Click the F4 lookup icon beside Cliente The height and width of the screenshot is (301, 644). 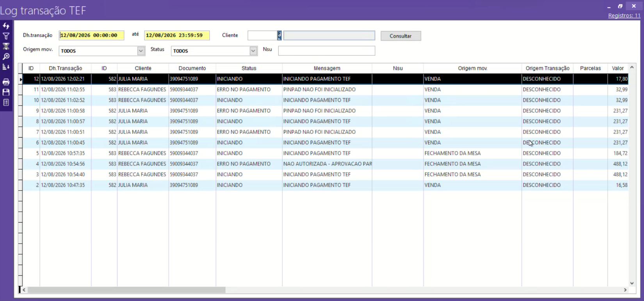pyautogui.click(x=279, y=35)
